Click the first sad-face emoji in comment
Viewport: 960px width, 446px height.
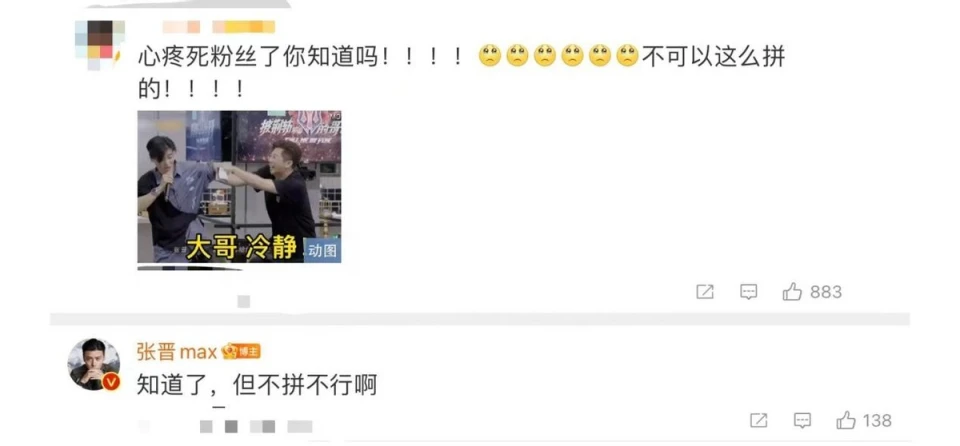point(490,57)
